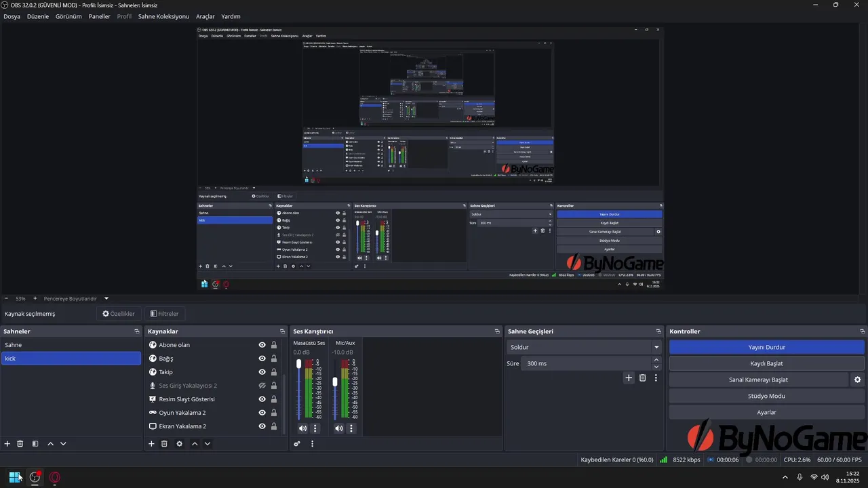Screen dimensions: 868x488
Task: Open Mic/Aux channel three-dot options
Action: coord(351,428)
